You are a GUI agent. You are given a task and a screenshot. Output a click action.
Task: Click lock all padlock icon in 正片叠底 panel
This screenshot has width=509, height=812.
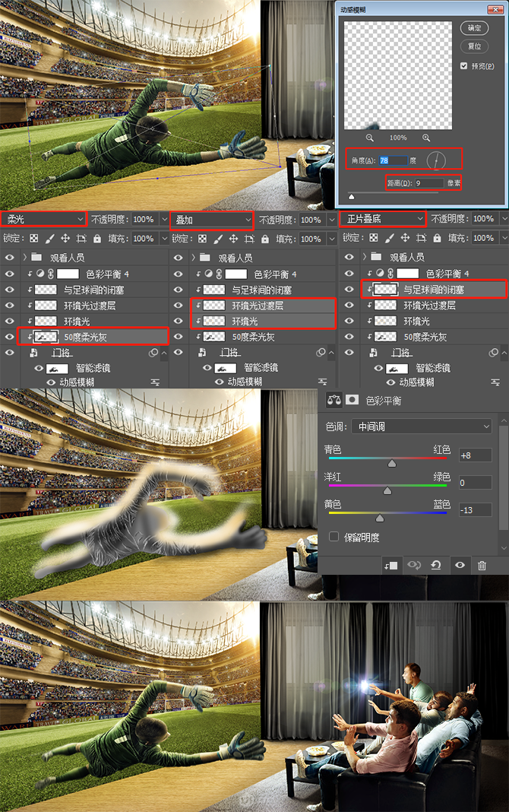click(437, 238)
